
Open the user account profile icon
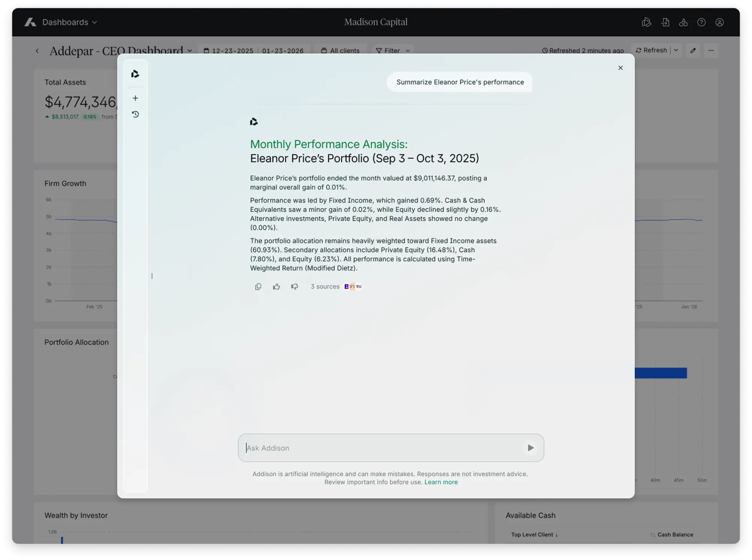coord(719,22)
